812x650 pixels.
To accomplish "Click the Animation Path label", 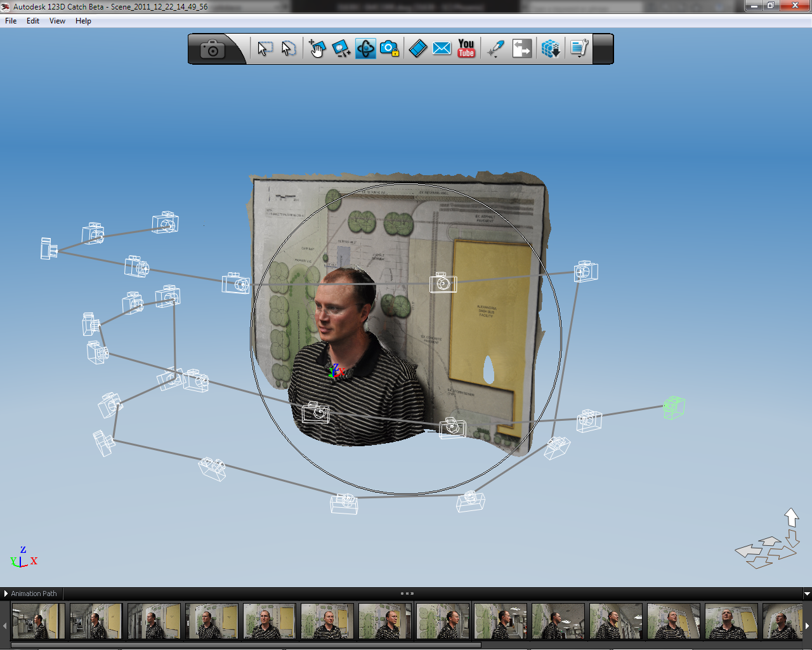I will click(x=34, y=594).
